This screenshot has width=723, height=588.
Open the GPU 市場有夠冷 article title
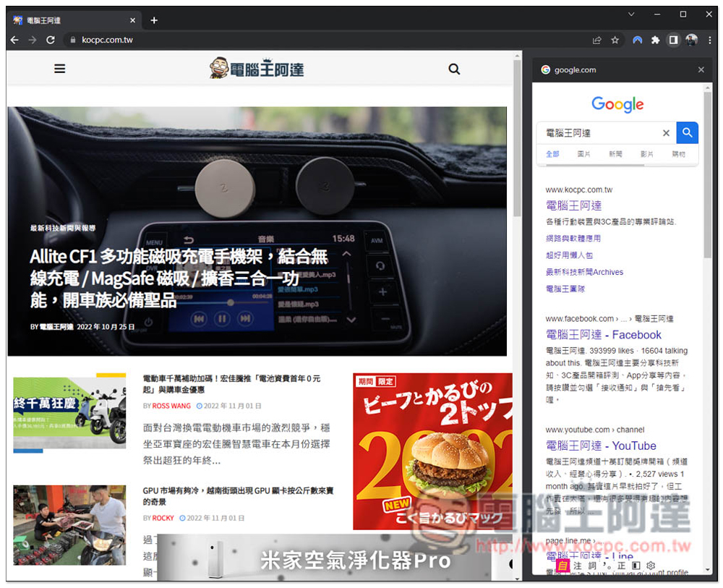pos(238,495)
